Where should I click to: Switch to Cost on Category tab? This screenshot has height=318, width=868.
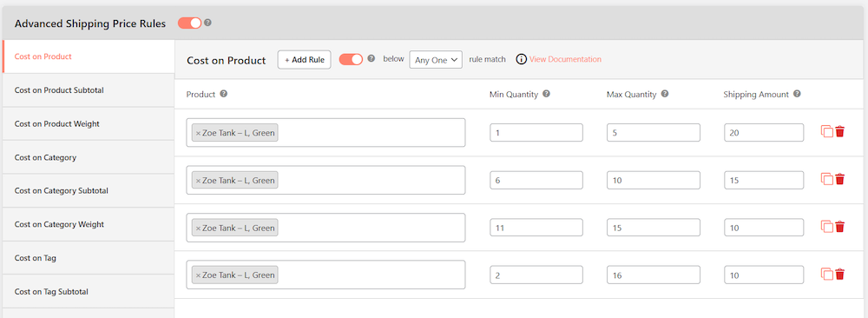tap(89, 157)
